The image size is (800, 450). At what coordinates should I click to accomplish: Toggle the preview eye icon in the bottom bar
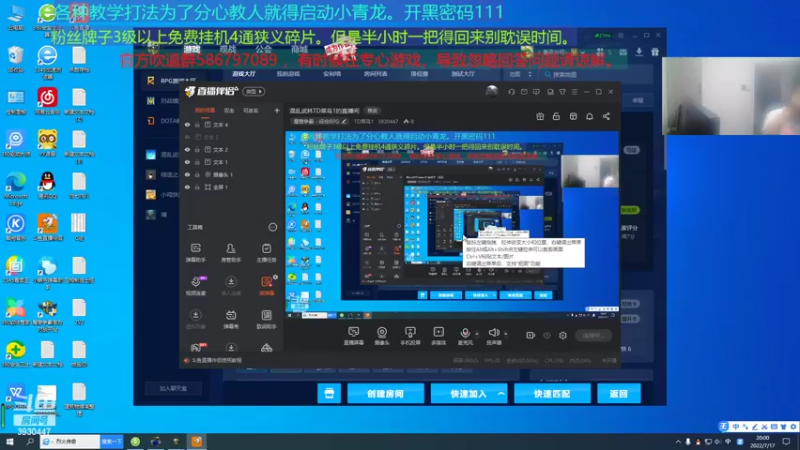pos(547,335)
